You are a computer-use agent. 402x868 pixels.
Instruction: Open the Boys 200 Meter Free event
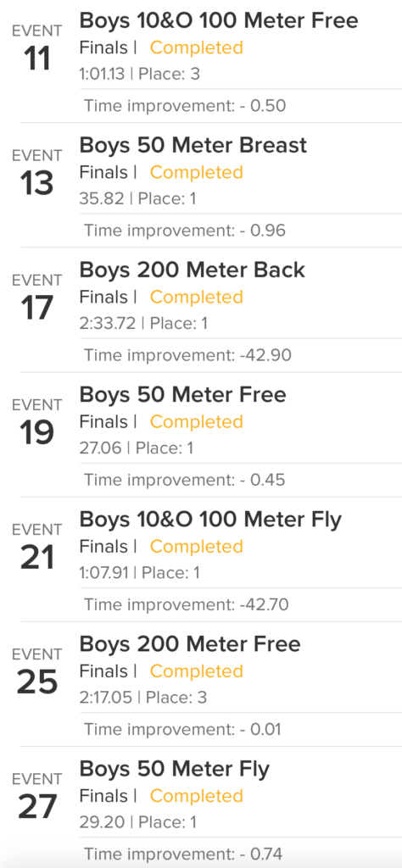tap(190, 644)
